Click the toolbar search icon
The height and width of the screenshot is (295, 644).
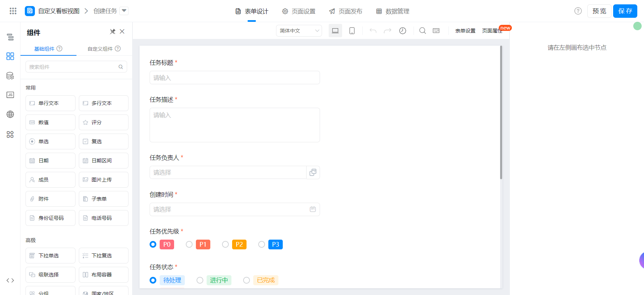[423, 31]
